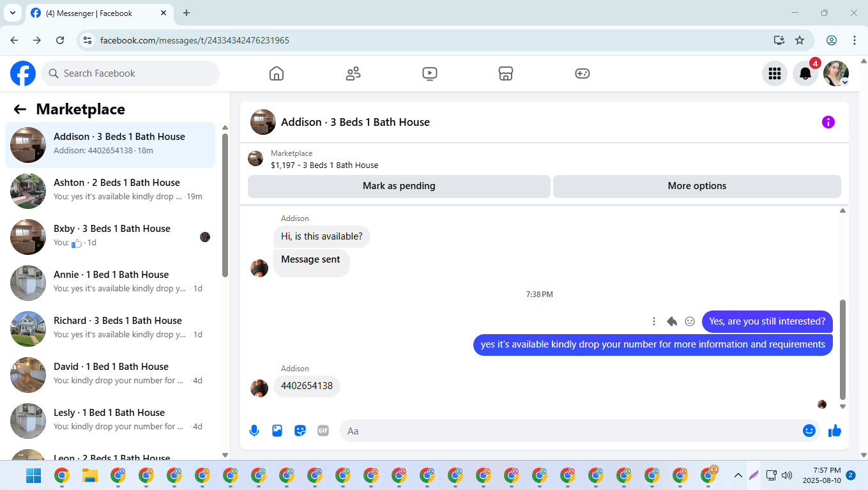Click the address bar URL

click(195, 40)
